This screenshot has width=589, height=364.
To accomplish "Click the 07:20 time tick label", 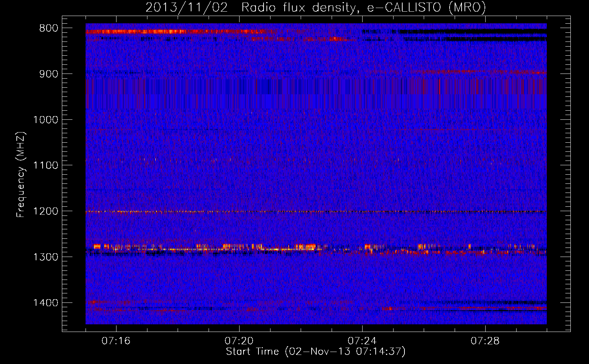I will [x=239, y=341].
